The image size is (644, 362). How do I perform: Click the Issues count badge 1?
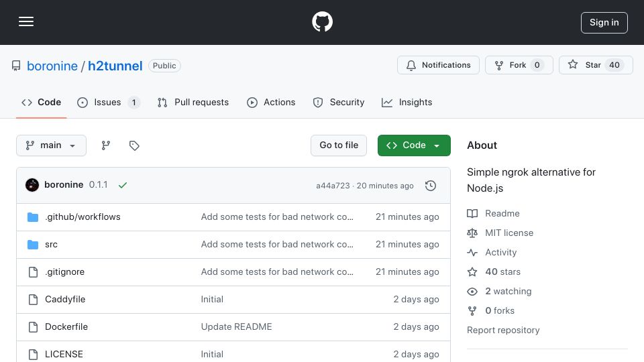133,102
